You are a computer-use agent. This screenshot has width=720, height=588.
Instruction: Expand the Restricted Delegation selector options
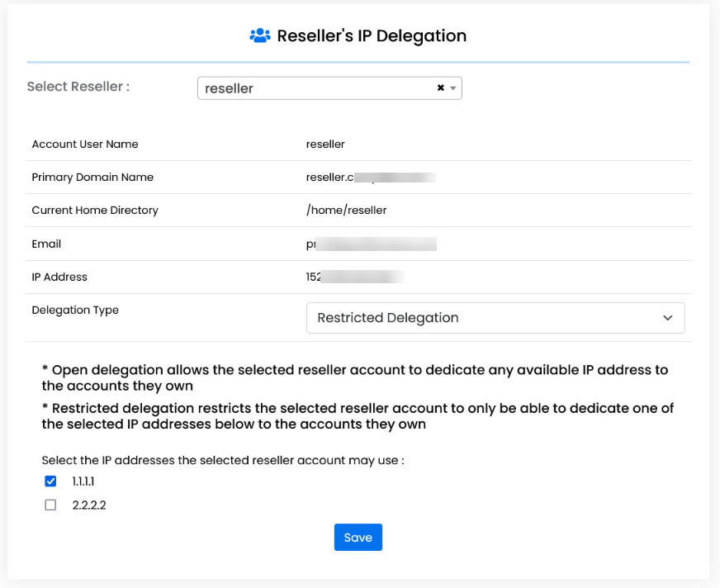point(495,317)
